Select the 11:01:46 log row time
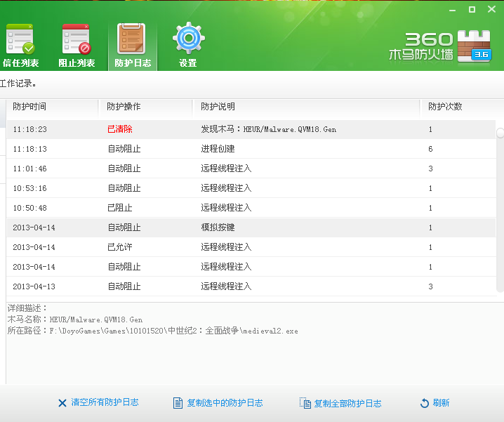This screenshot has height=422, width=504. pyautogui.click(x=30, y=169)
